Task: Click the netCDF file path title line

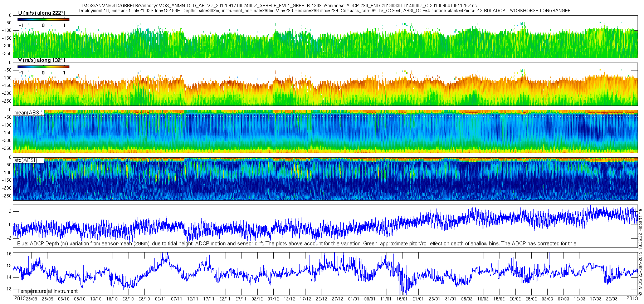Action: pos(279,6)
